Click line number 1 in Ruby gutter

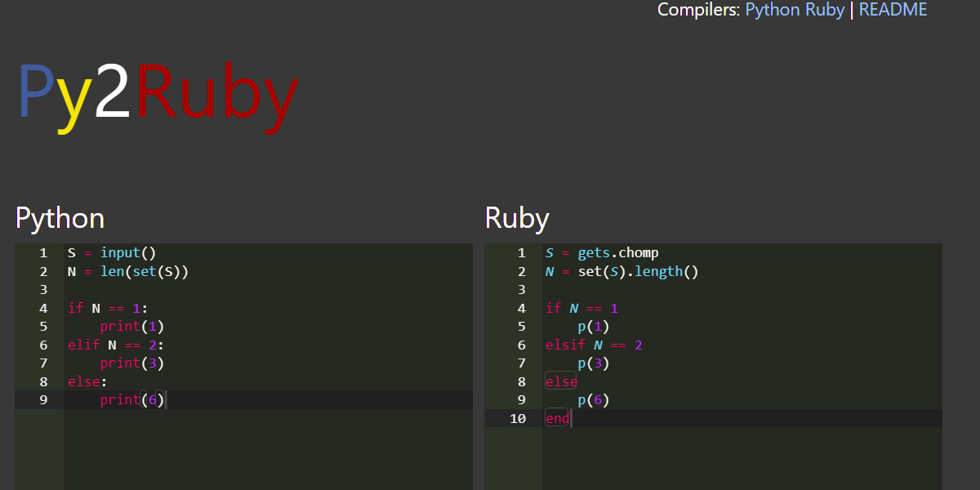[x=522, y=253]
